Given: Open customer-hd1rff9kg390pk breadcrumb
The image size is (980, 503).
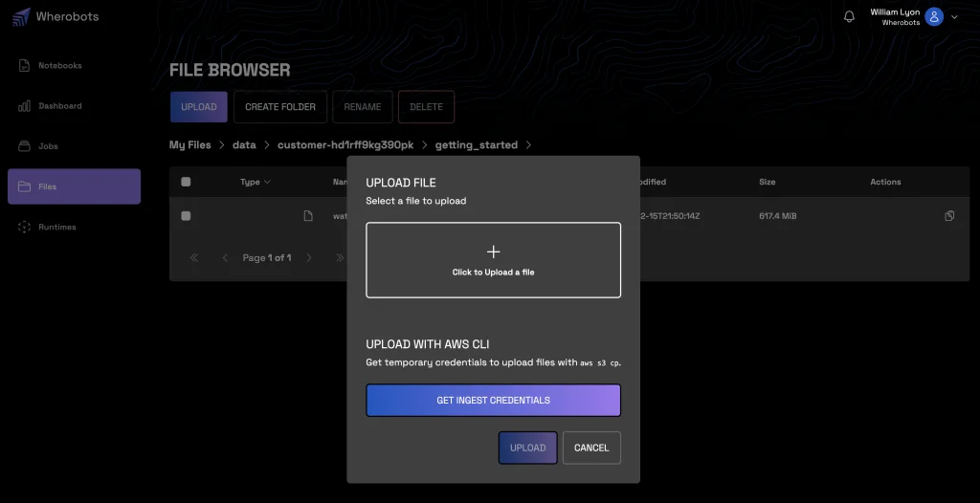Looking at the screenshot, I should (x=345, y=145).
